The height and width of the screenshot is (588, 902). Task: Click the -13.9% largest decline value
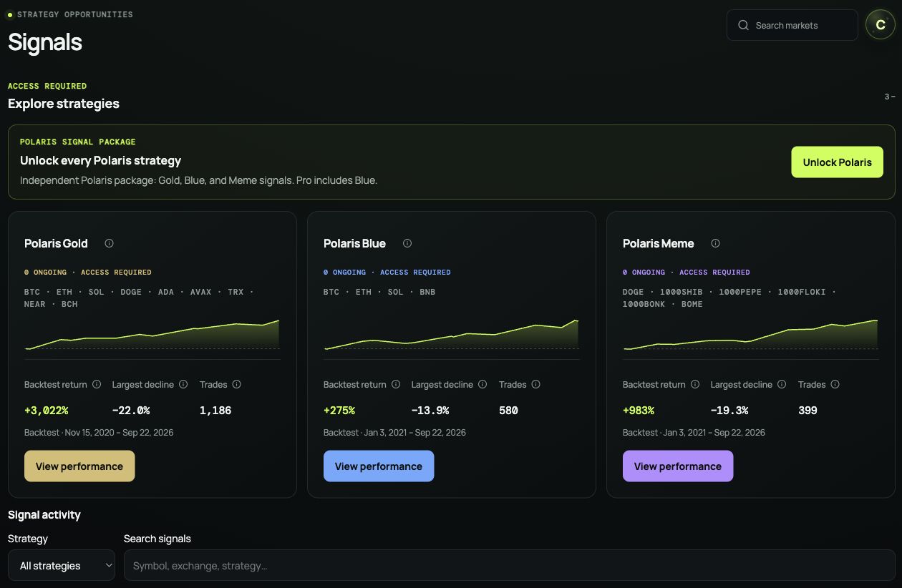point(430,410)
